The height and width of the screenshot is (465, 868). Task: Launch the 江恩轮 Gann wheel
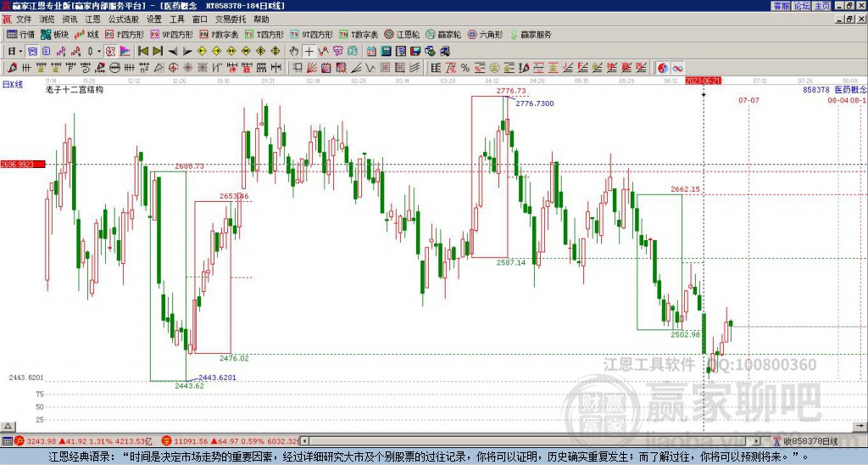pos(402,34)
